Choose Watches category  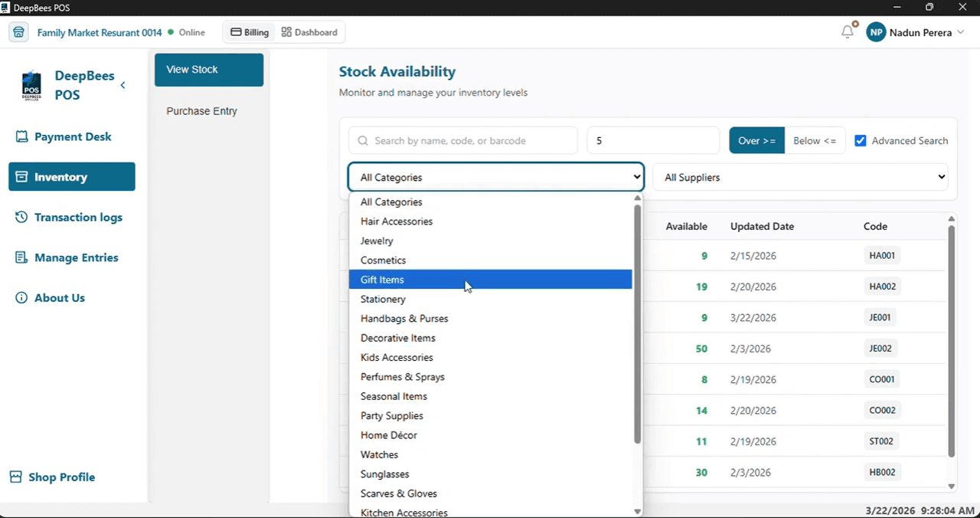pos(490,454)
